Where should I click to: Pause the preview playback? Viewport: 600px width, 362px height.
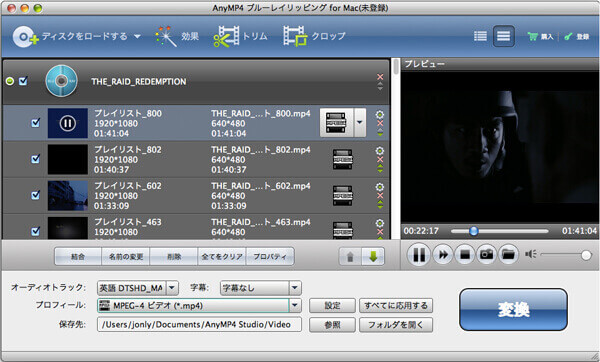point(419,254)
